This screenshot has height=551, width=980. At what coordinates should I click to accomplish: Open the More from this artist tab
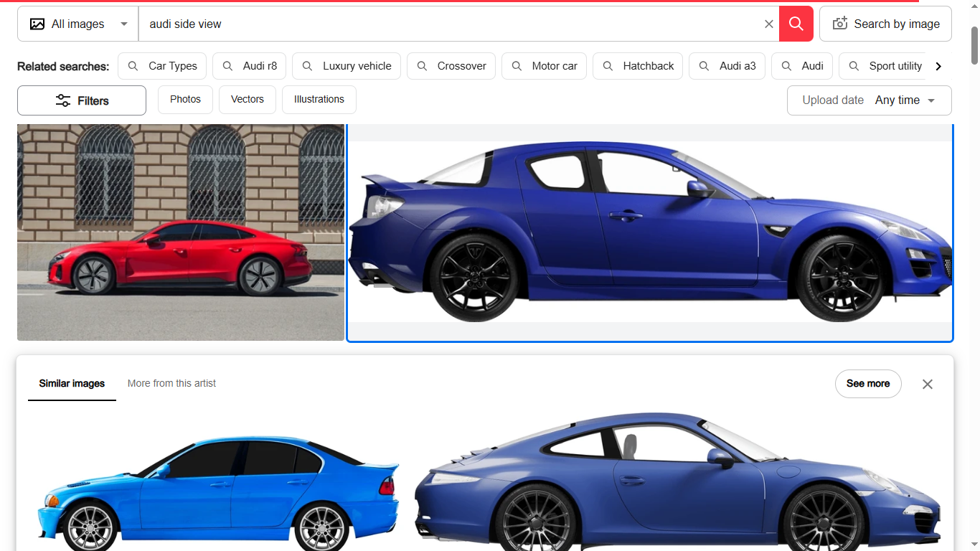(x=171, y=384)
